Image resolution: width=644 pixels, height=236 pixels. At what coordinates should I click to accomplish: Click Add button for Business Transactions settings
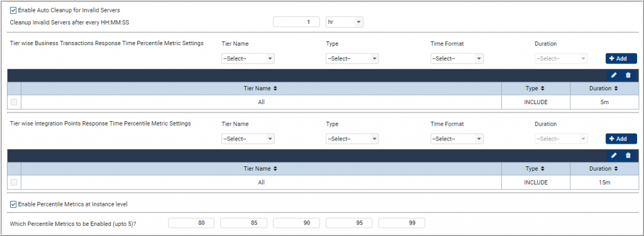click(621, 58)
